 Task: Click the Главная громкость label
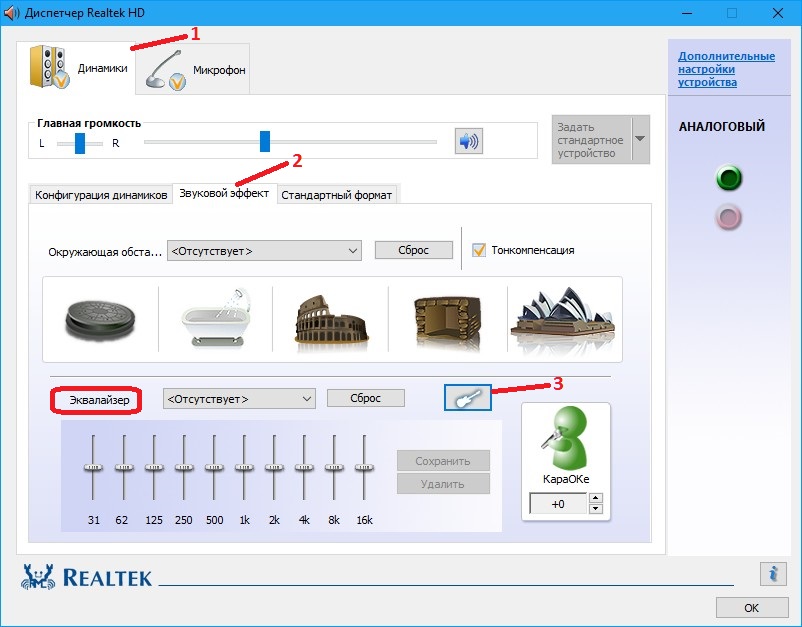click(89, 123)
